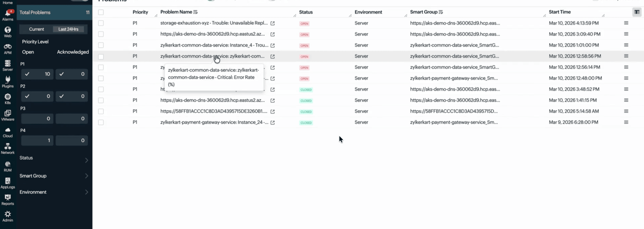This screenshot has height=229, width=644.
Task: Open storage-exhaustion-xyz problem in new window
Action: 272,23
